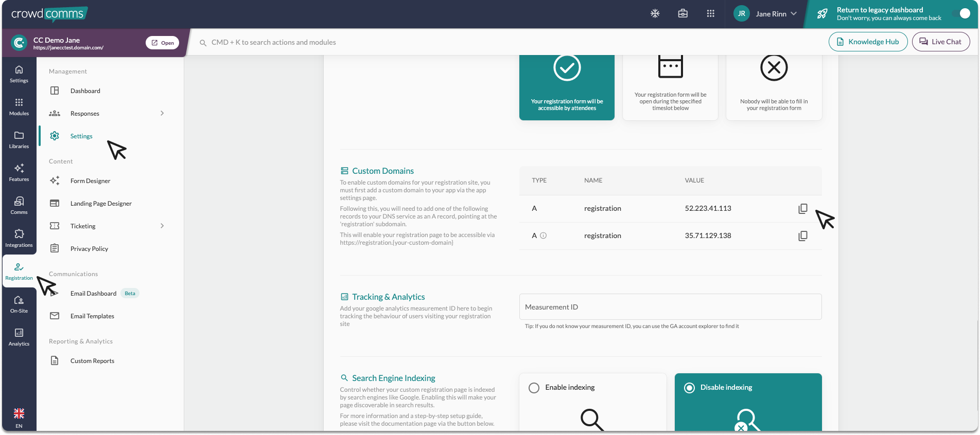Copy the 35.71.129.138 record value
Screen dimensions: 980x435
pyautogui.click(x=802, y=236)
